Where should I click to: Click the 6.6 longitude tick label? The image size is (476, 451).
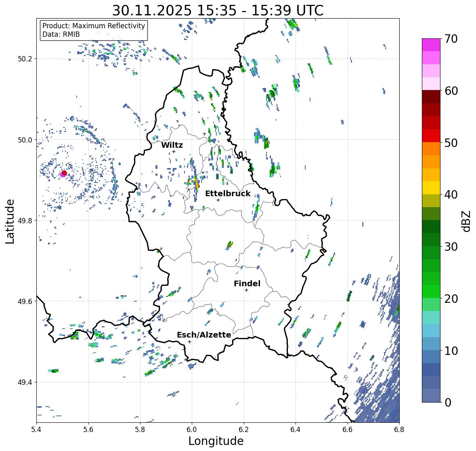point(348,430)
